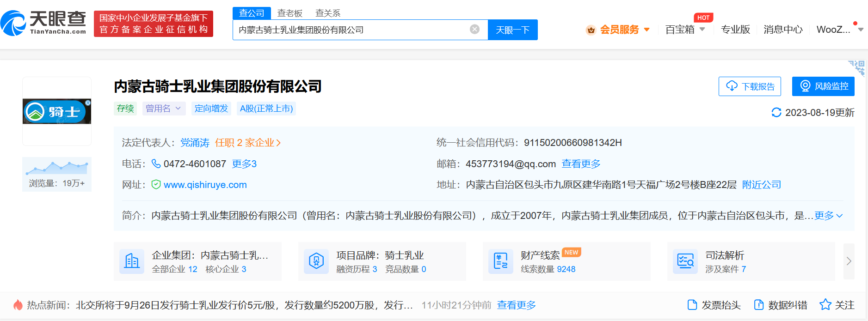
Task: Click 线索数量 9248
Action: point(548,269)
